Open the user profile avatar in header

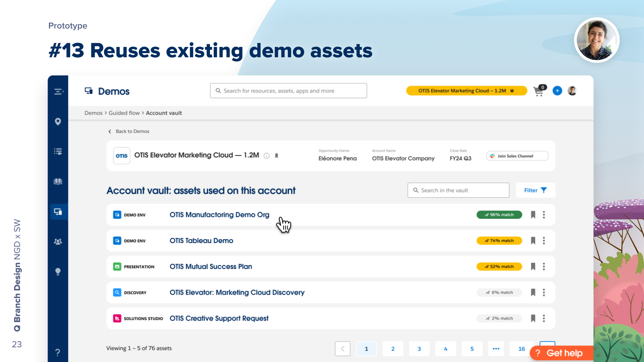[x=572, y=90]
